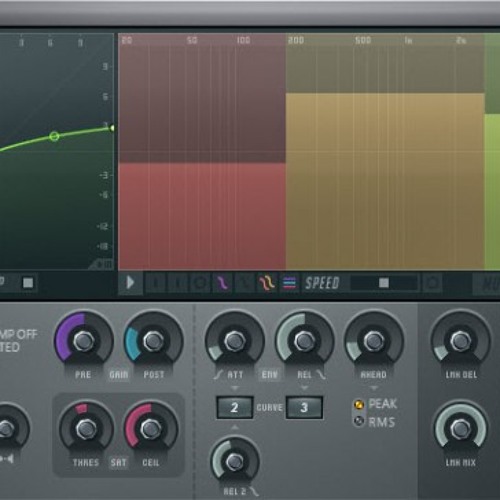Click the THRES saturation threshold knob
Screen dimensions: 500x500
tap(86, 429)
